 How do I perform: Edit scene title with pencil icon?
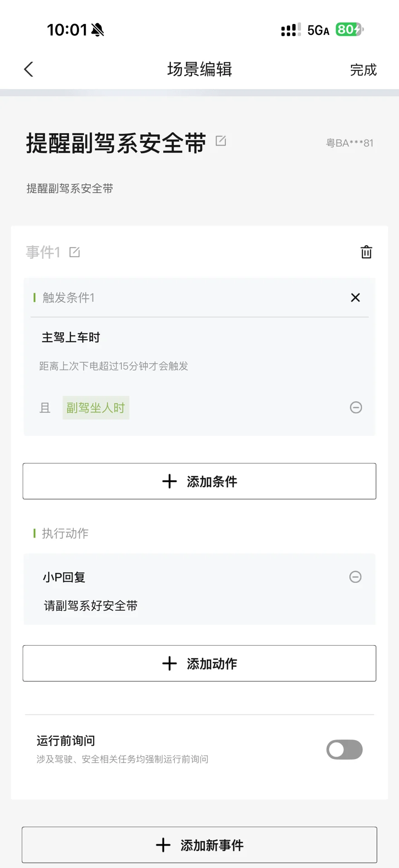221,141
